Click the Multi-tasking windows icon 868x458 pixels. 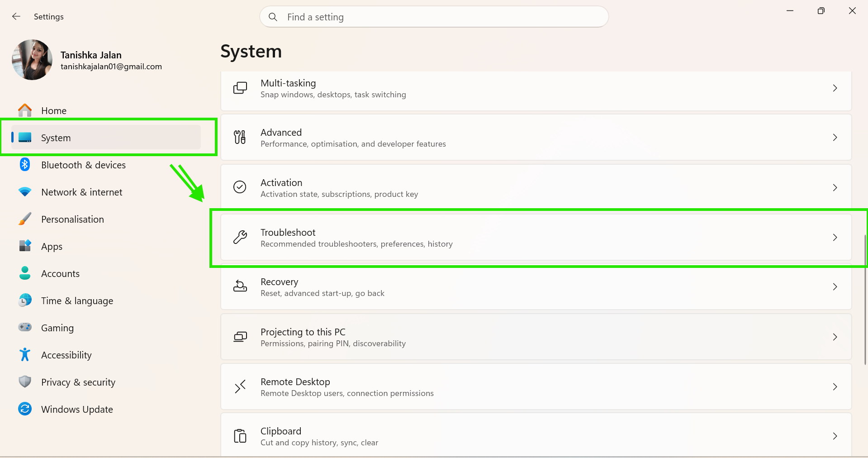click(240, 88)
